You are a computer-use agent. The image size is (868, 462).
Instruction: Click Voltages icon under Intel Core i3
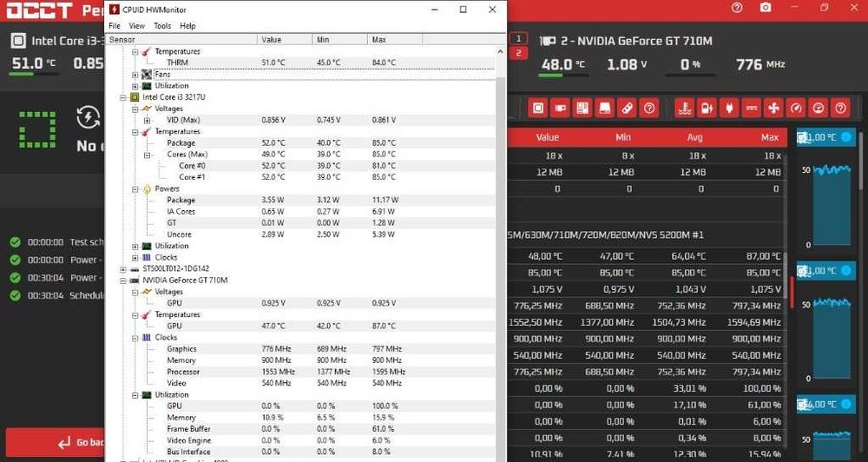pyautogui.click(x=147, y=109)
